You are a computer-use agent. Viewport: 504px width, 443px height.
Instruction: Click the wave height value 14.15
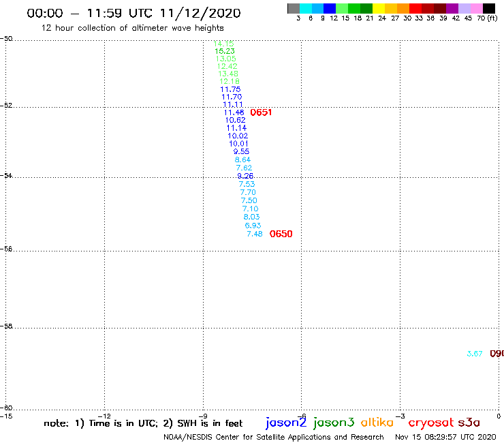point(223,44)
